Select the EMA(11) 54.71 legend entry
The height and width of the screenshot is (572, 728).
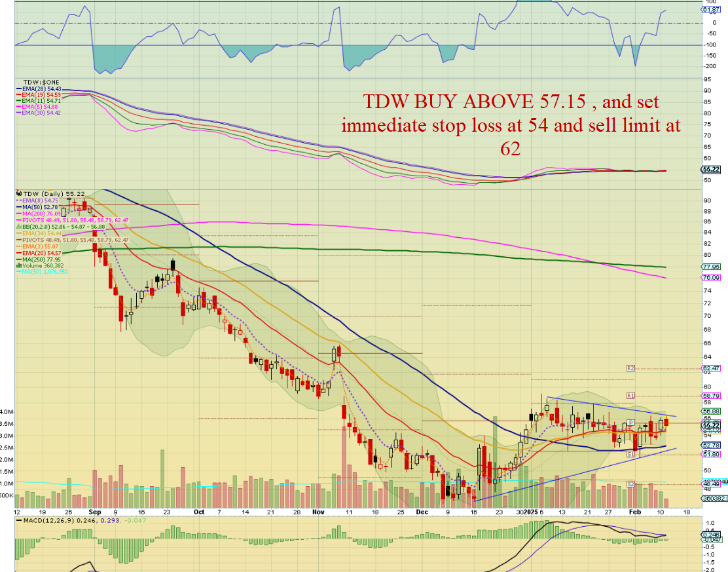point(39,100)
